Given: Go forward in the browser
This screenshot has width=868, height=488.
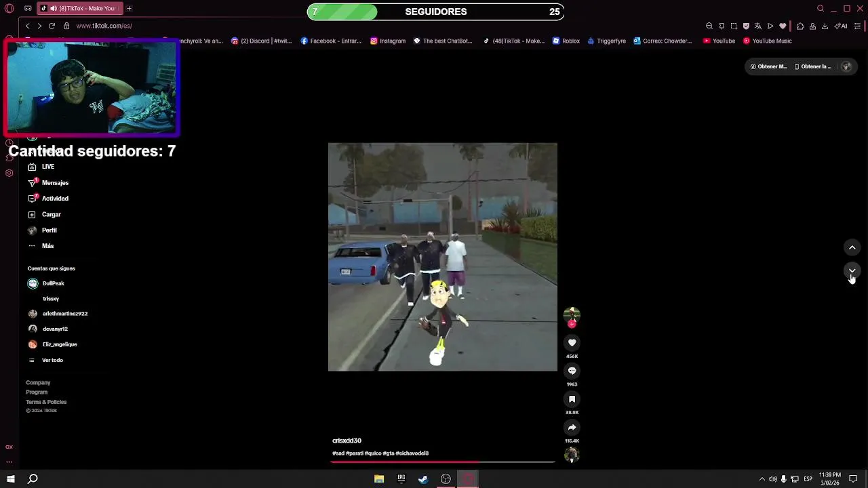Looking at the screenshot, I should coord(39,26).
